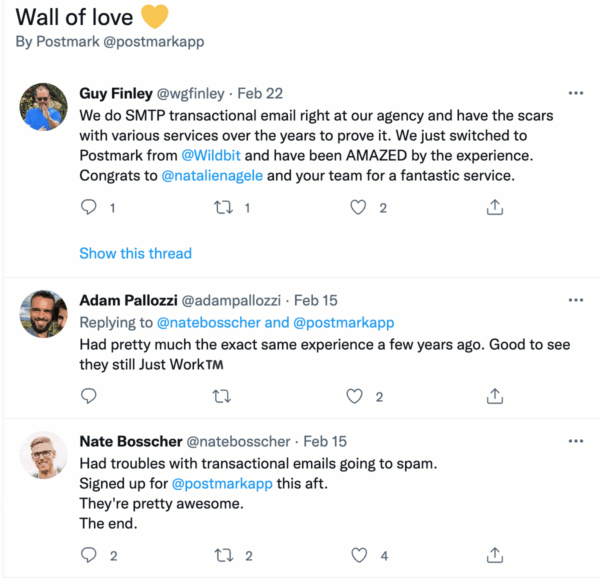Open more options on Guy Finley's tweet
Image resolution: width=600 pixels, height=578 pixels.
point(576,93)
